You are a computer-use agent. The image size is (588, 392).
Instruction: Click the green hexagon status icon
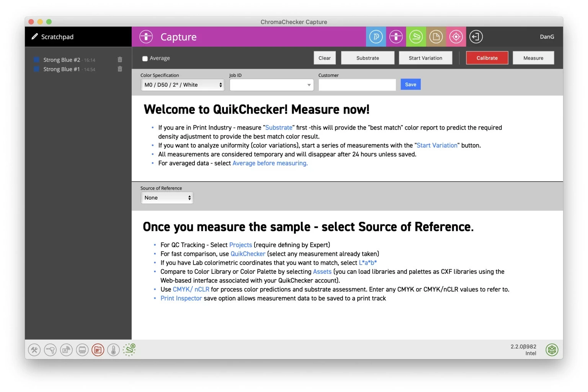(x=552, y=350)
